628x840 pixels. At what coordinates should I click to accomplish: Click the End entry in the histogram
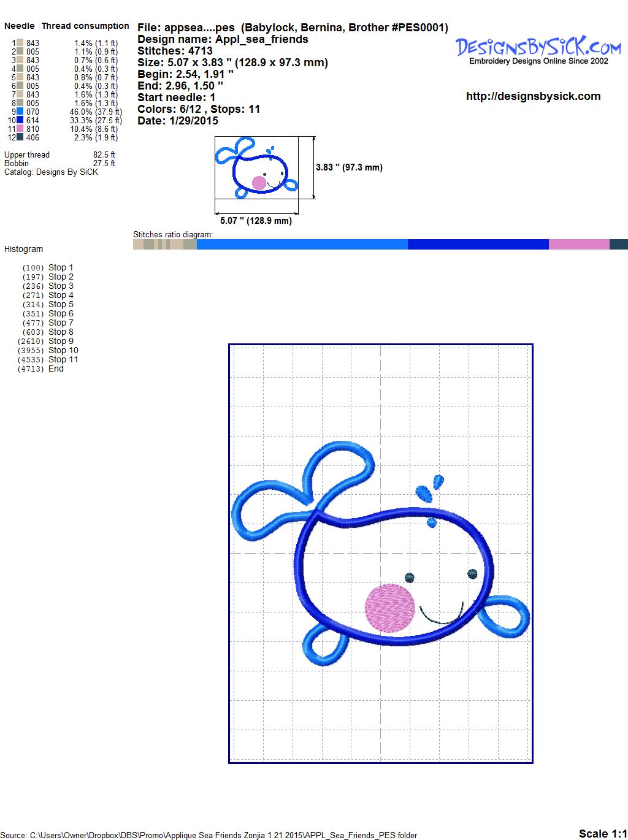coord(56,368)
